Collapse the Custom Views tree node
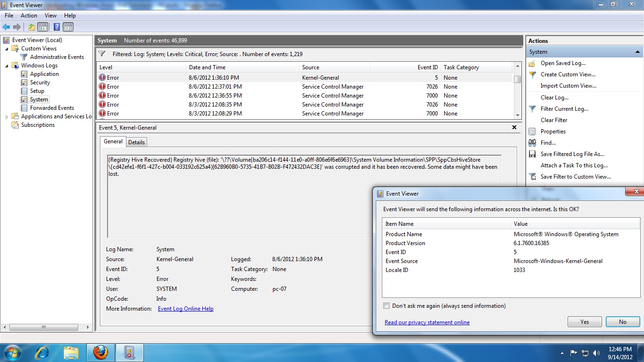 (x=7, y=49)
